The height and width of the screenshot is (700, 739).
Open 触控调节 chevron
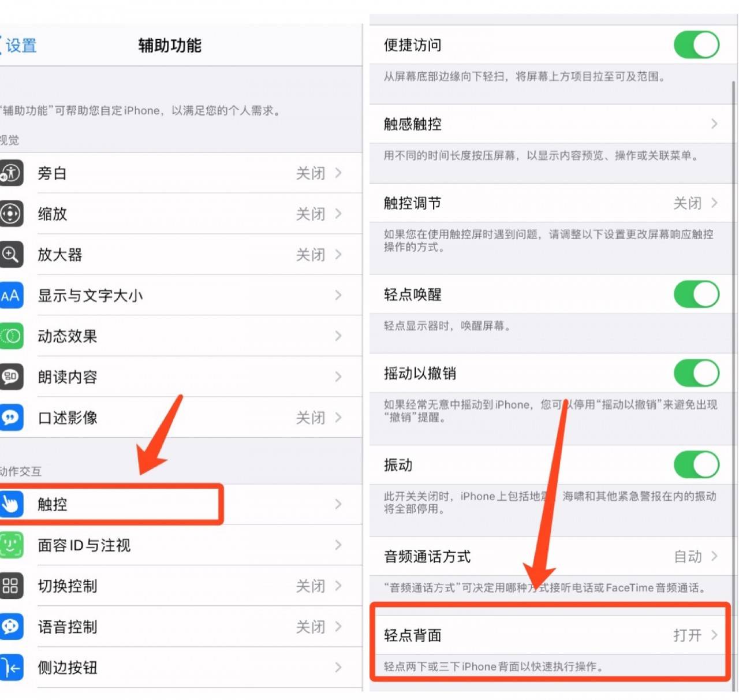click(714, 203)
